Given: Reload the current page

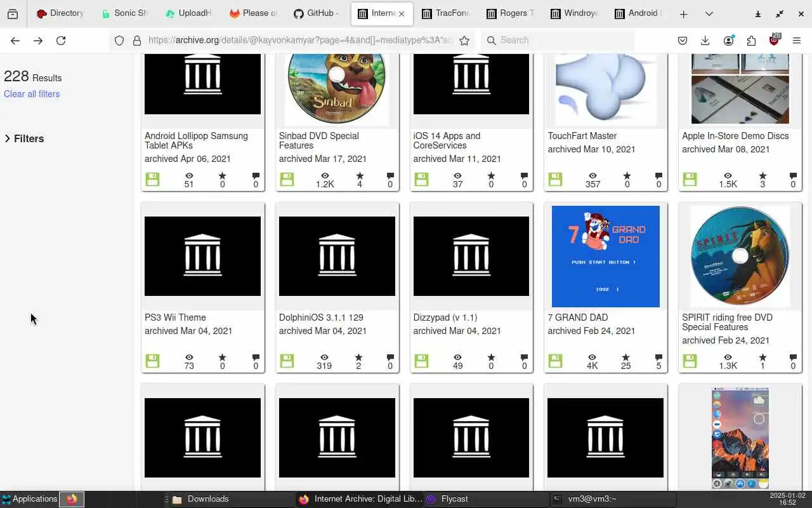Looking at the screenshot, I should pos(61,40).
